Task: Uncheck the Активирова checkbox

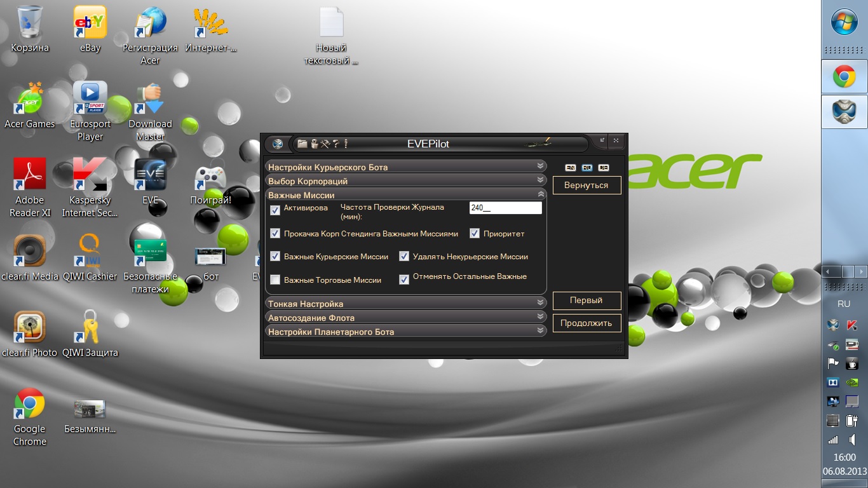Action: (x=275, y=210)
